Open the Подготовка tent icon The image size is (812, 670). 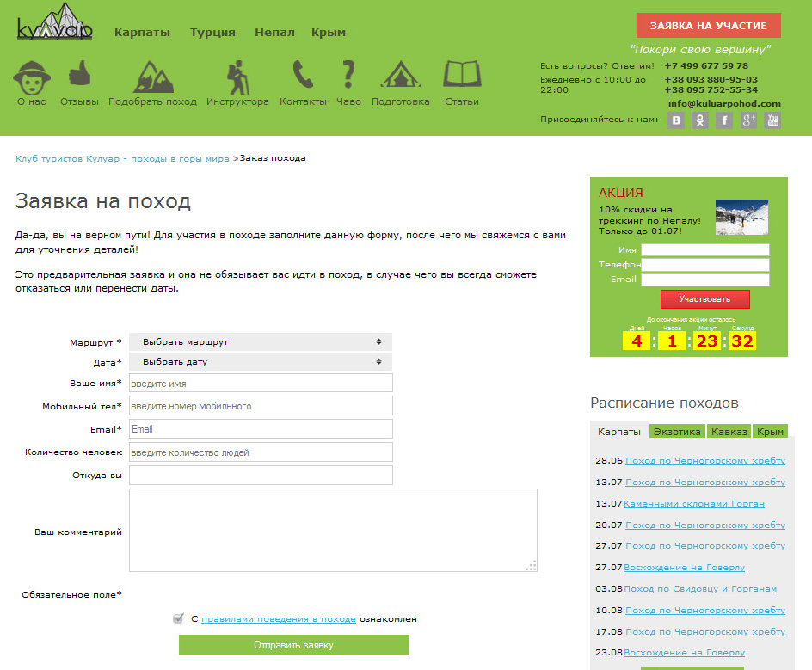[400, 76]
